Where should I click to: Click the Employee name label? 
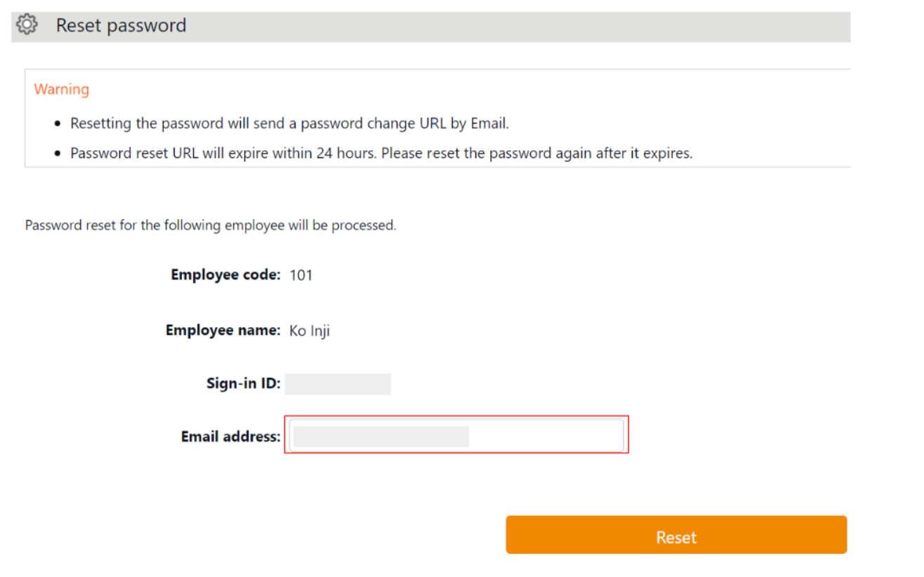223,330
